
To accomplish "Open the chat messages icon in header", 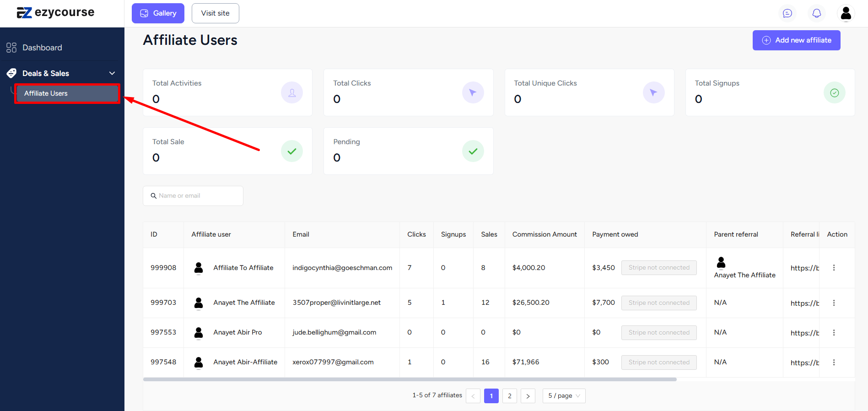I will (x=787, y=13).
